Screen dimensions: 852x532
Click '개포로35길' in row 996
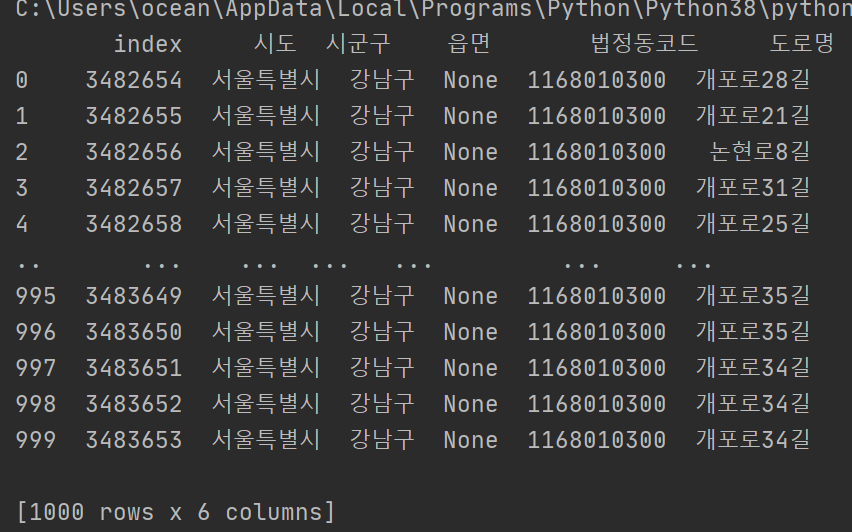pos(753,332)
